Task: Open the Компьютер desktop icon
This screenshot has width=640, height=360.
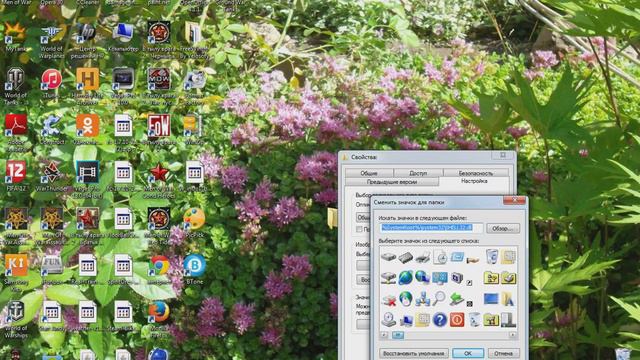Action: pyautogui.click(x=123, y=38)
